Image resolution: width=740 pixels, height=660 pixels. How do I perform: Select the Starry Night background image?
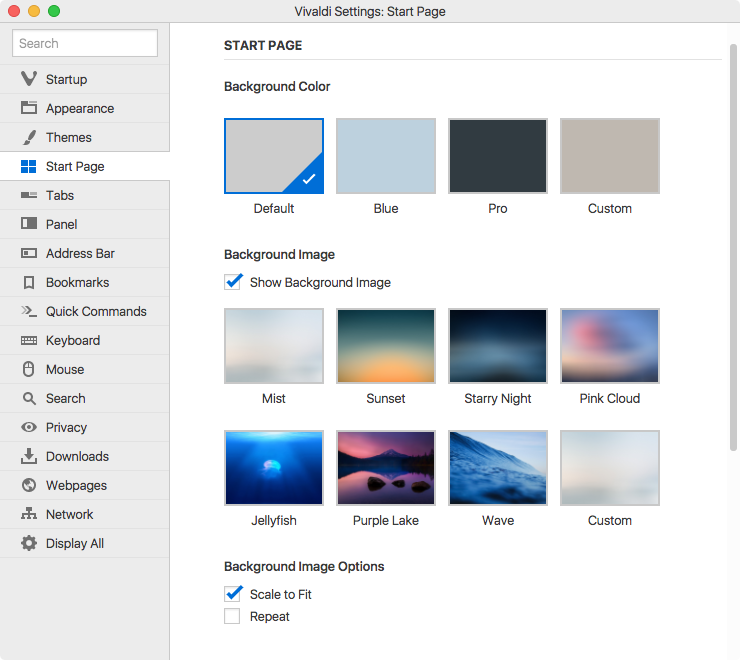point(497,346)
